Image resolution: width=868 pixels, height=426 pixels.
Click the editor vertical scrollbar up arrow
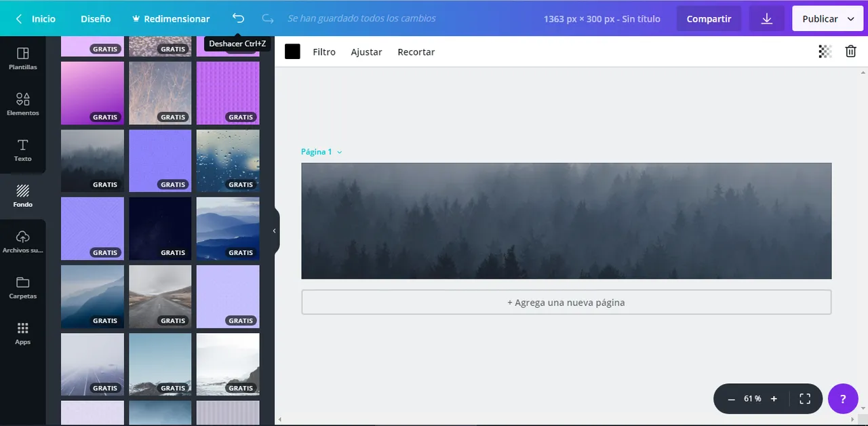click(x=863, y=72)
